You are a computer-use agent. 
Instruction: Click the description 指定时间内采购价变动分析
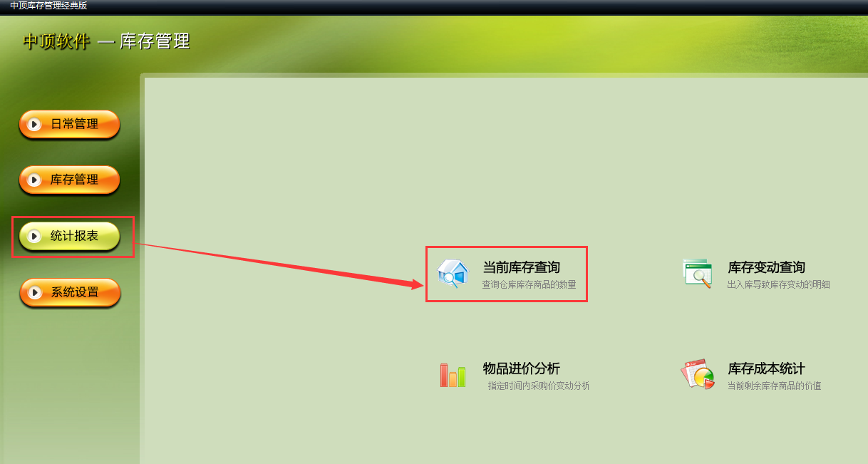point(539,386)
